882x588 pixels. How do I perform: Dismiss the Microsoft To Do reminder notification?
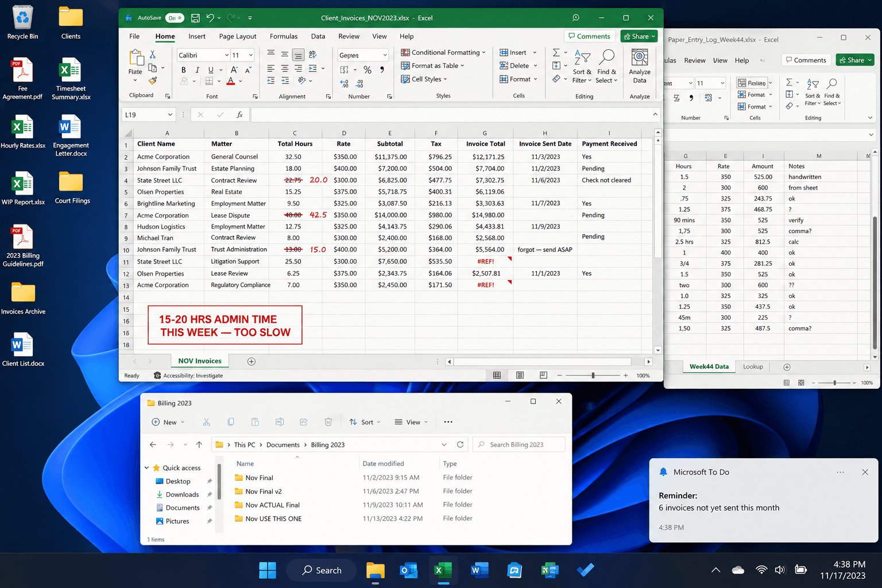pos(865,472)
